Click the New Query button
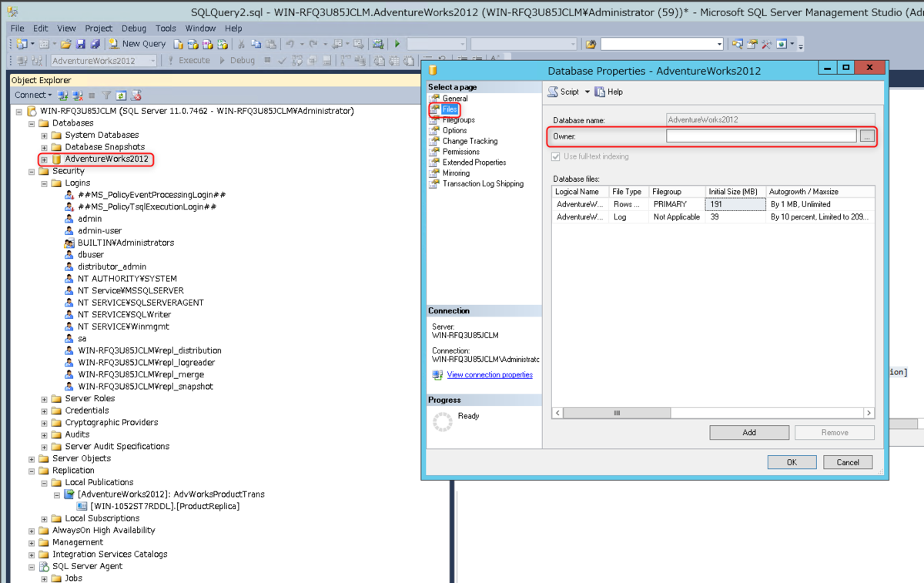The image size is (924, 583). [137, 44]
